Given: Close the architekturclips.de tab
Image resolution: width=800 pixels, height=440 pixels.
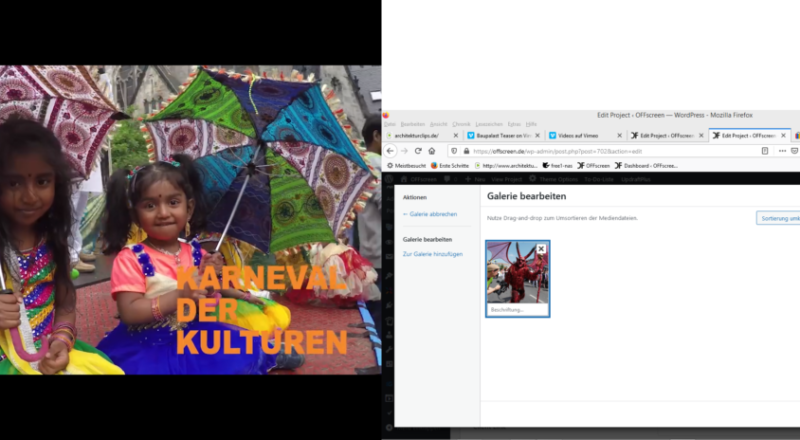Looking at the screenshot, I should click(456, 135).
